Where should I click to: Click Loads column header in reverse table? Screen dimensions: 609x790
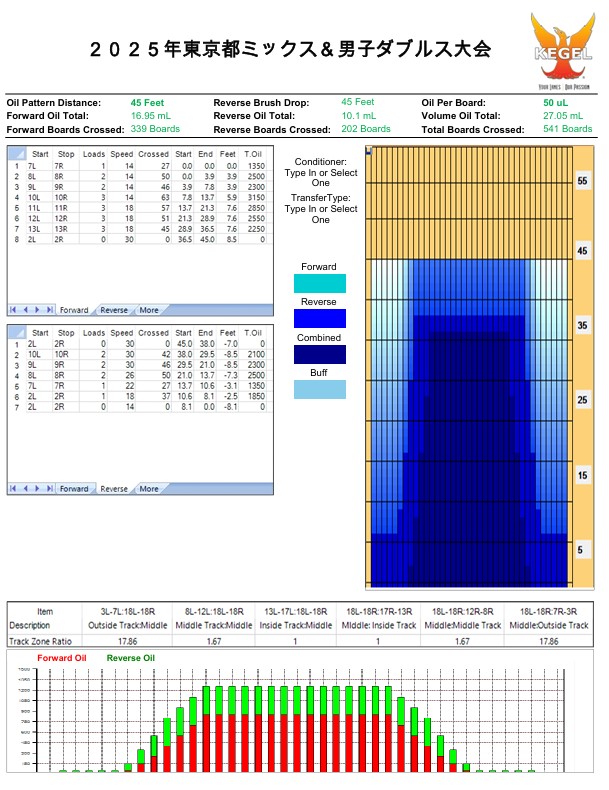[x=94, y=333]
